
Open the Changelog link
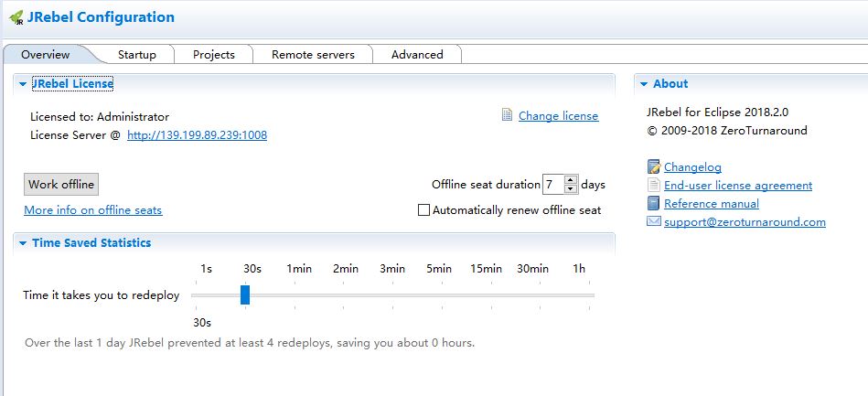[x=692, y=166]
